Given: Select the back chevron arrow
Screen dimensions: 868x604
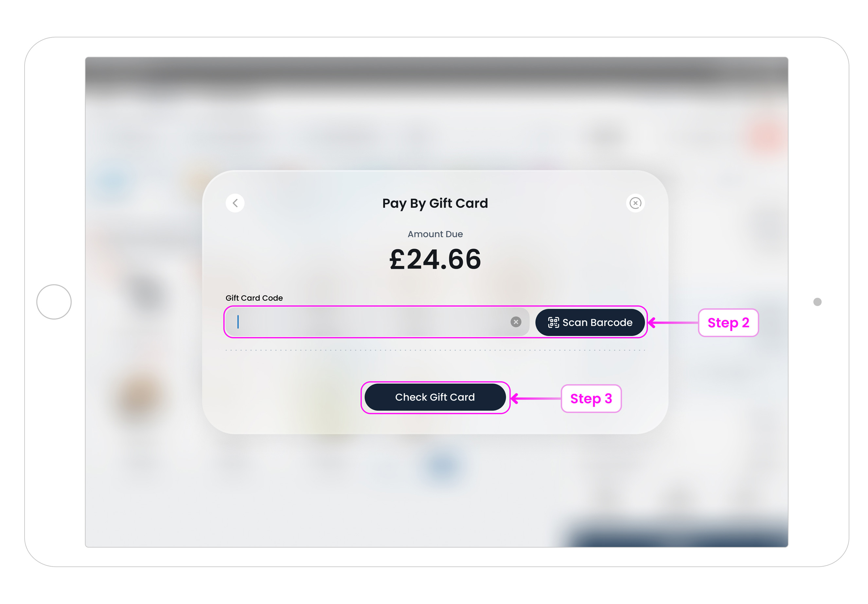Looking at the screenshot, I should [x=235, y=203].
